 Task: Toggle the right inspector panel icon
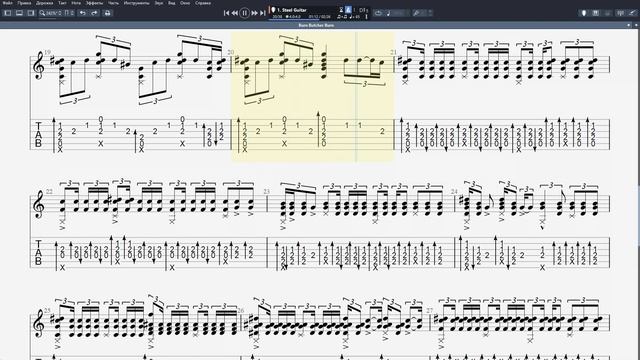coord(31,13)
